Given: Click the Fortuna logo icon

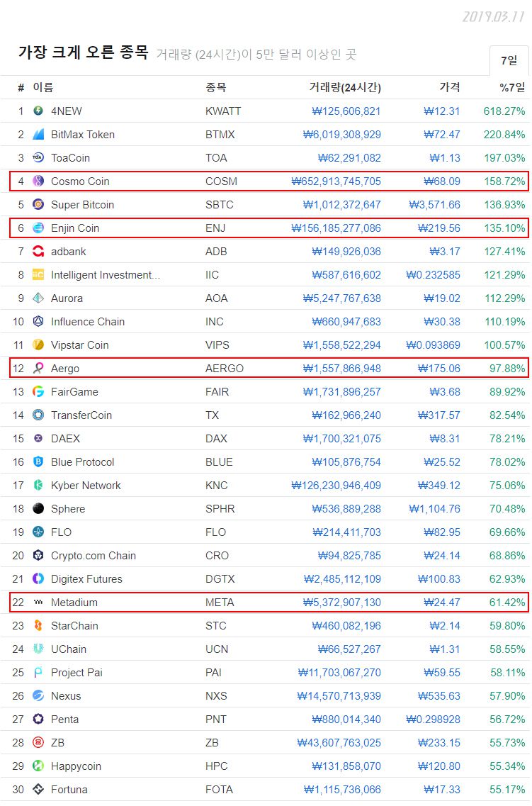Looking at the screenshot, I should (x=38, y=789).
